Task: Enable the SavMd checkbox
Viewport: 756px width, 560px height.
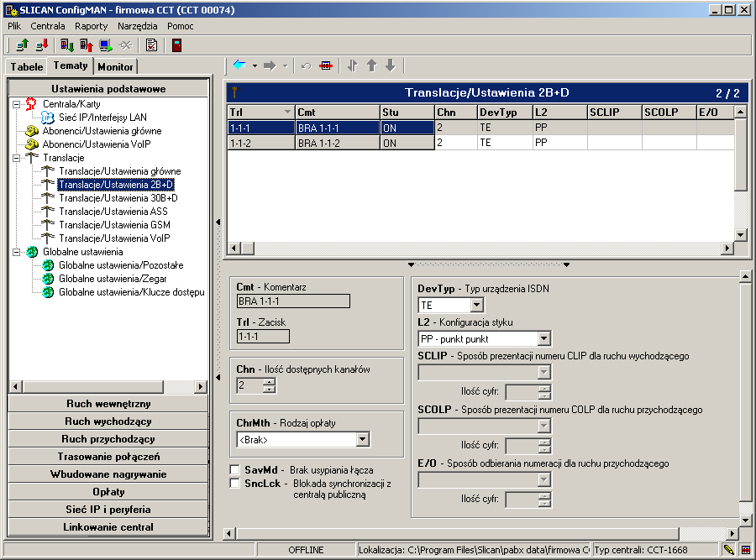Action: [x=235, y=469]
